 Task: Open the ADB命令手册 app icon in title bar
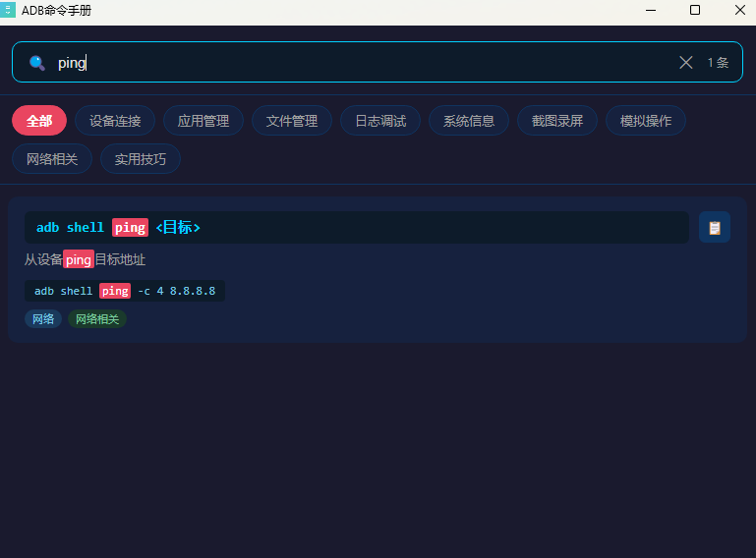point(8,10)
